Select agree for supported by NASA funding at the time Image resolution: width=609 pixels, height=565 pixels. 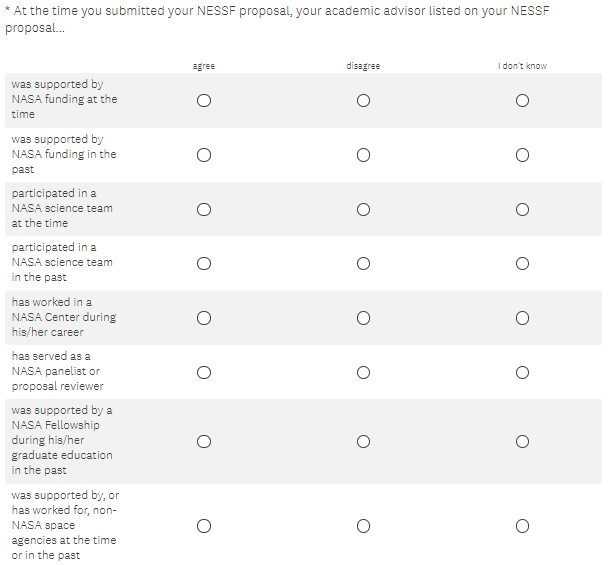click(204, 101)
